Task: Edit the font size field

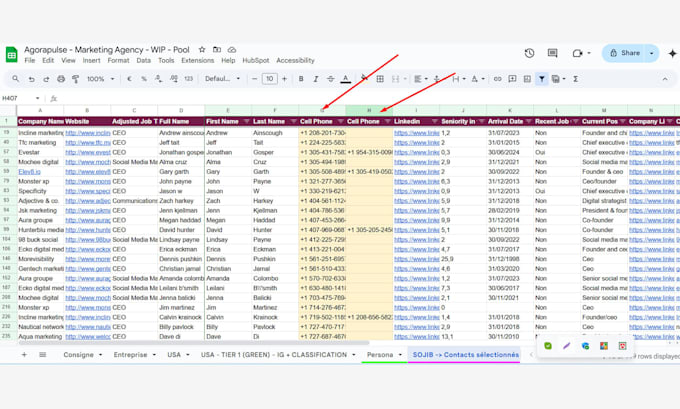Action: point(269,79)
